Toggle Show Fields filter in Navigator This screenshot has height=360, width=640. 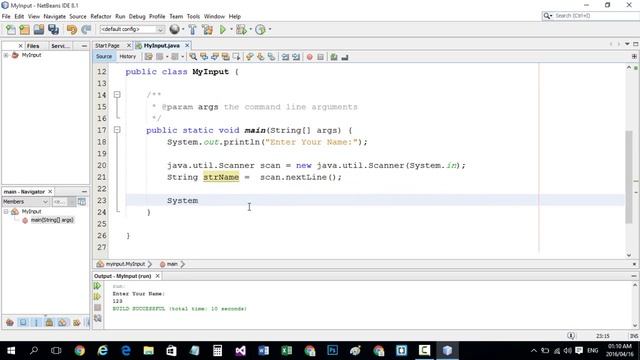pos(23,322)
